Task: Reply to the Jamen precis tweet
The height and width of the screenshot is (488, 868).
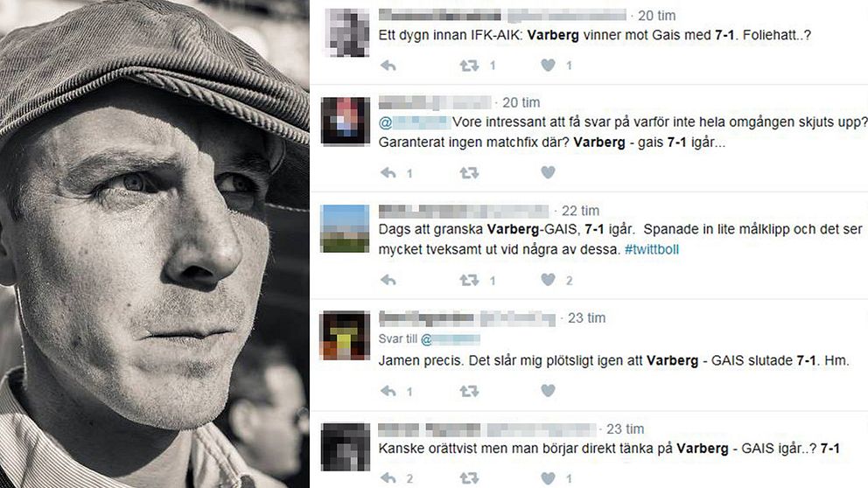Action: pos(388,391)
